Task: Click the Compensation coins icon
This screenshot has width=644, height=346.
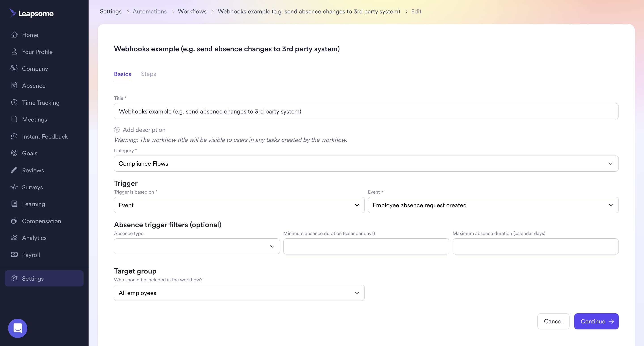Action: point(14,221)
